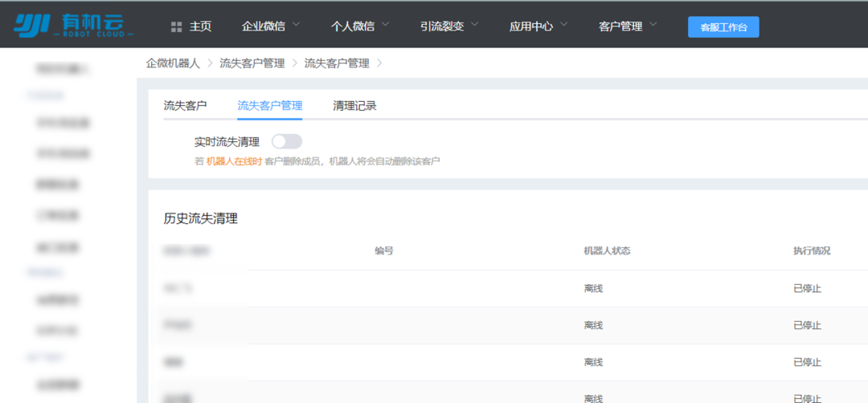Viewport: 868px width, 403px height.
Task: Switch to the 流失客户 tab
Action: pos(185,105)
